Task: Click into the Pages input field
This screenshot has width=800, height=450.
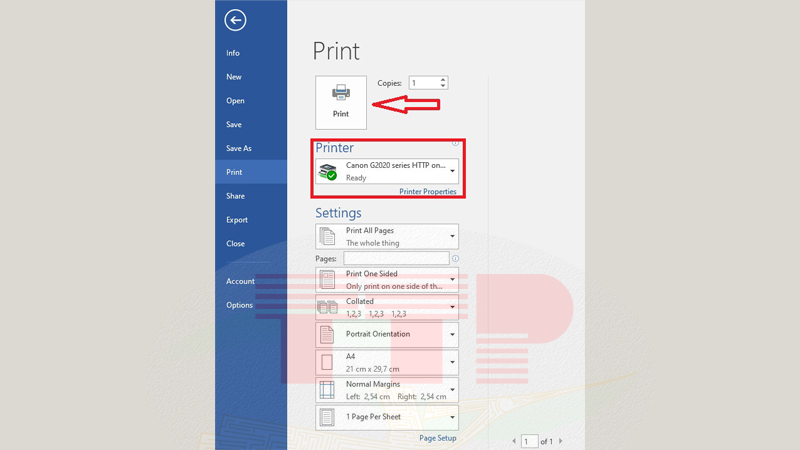Action: (396, 259)
